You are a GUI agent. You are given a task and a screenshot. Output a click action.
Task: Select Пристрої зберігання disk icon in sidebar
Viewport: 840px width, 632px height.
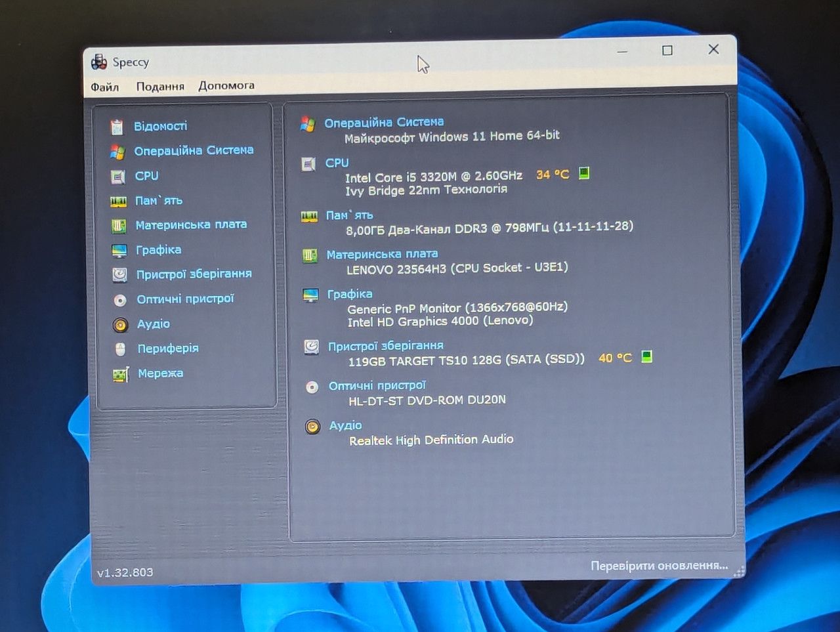119,275
